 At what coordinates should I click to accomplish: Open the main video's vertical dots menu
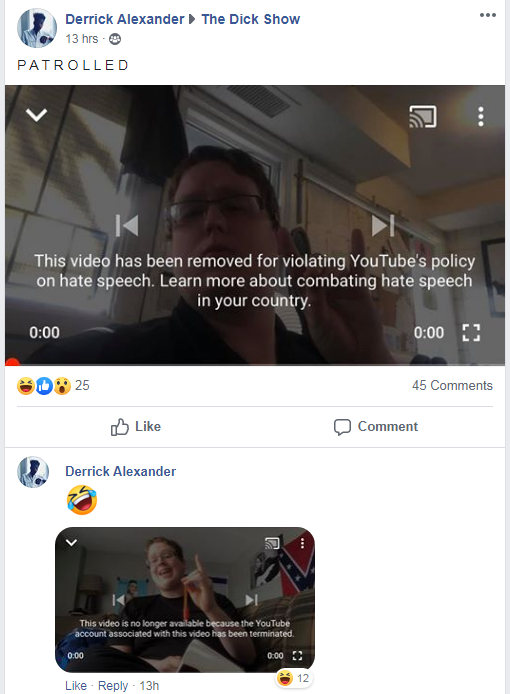click(481, 116)
